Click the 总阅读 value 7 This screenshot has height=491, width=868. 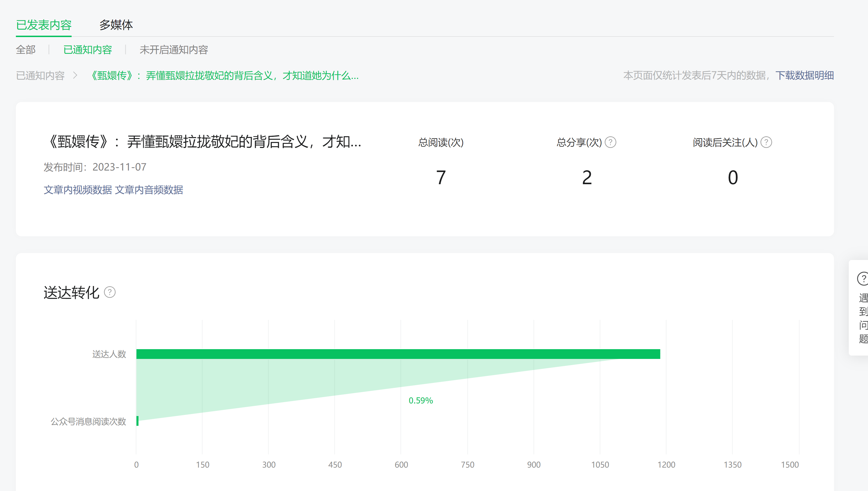441,178
